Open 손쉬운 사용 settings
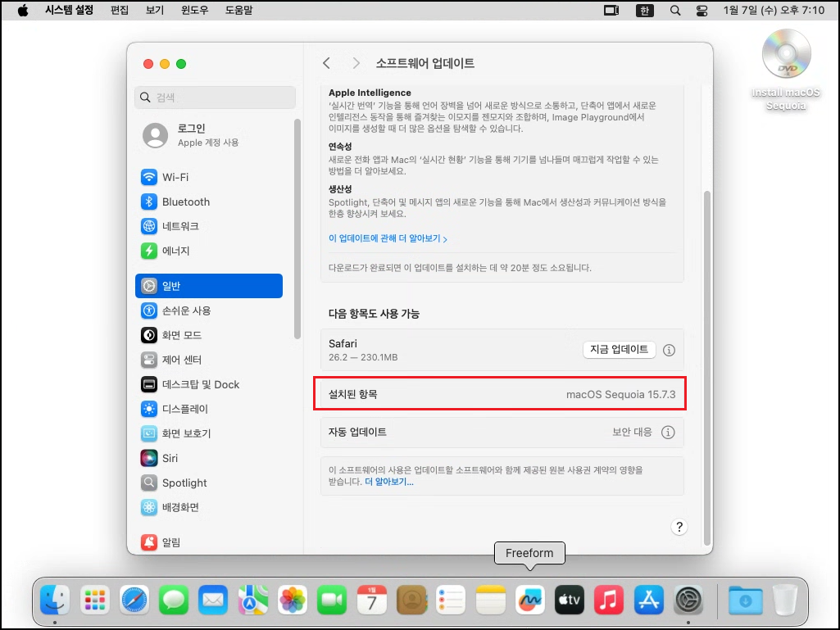 point(209,310)
